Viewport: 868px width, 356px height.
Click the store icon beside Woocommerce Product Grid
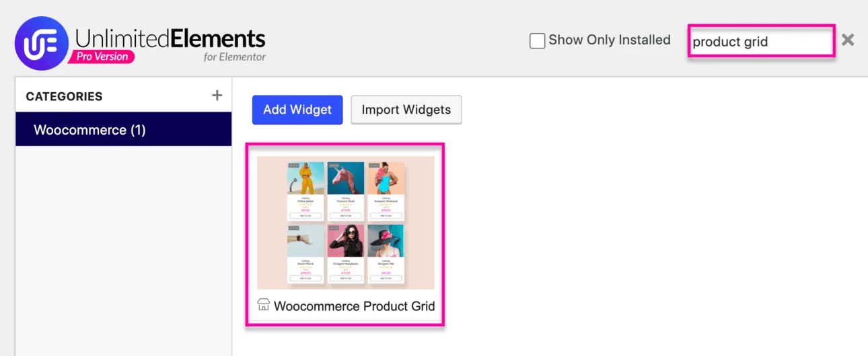tap(264, 305)
